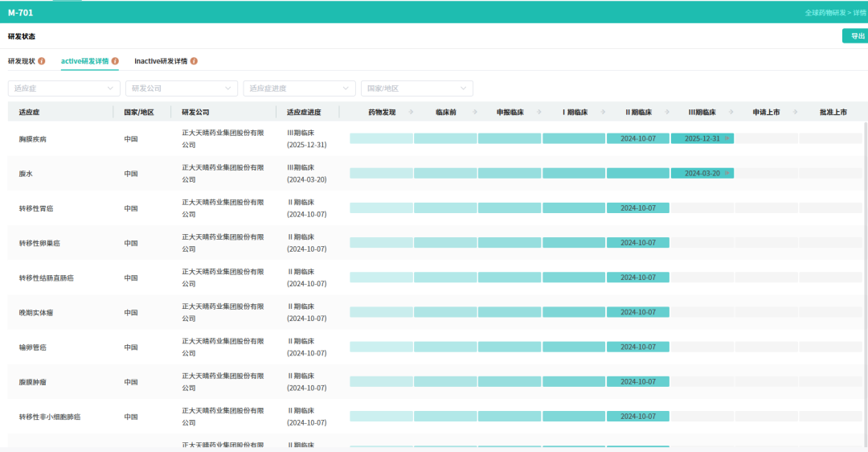
Task: Click the 导出 export button
Action: [x=856, y=36]
